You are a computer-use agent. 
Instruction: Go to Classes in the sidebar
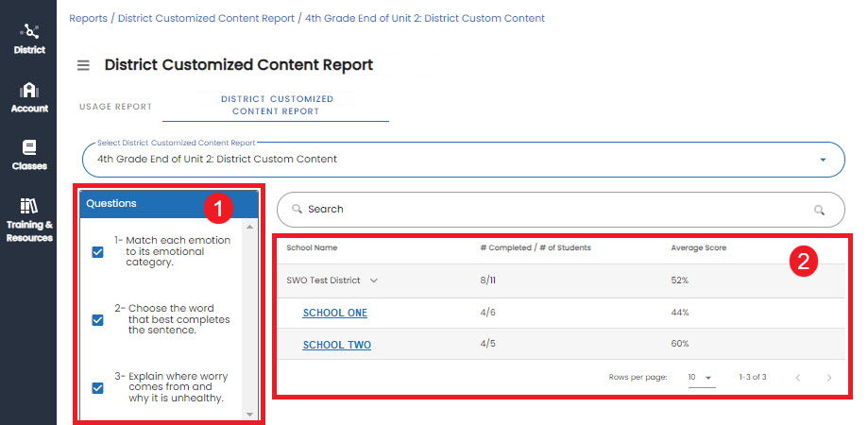[29, 156]
